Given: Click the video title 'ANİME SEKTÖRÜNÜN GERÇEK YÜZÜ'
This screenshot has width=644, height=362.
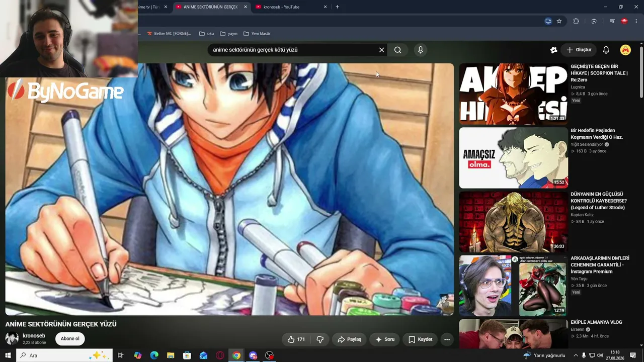Looking at the screenshot, I should (x=61, y=324).
